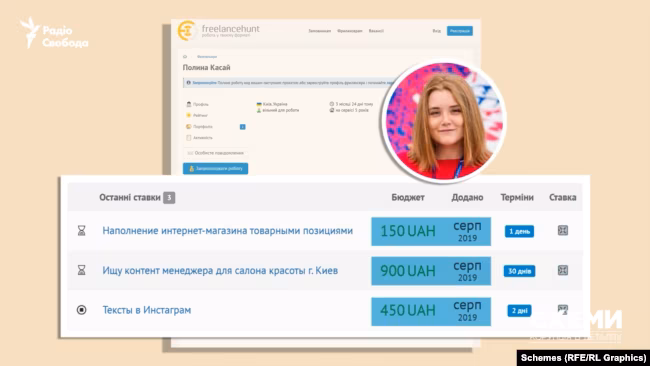Click the вільний для роботи status text
Screen dimensions: 650x366
(280, 110)
